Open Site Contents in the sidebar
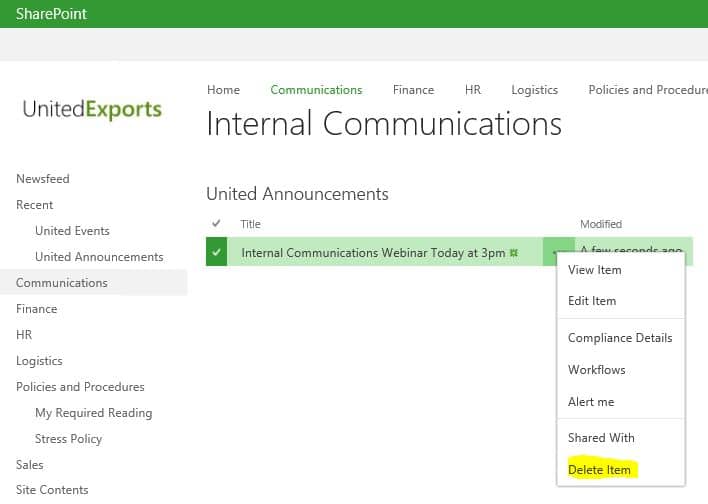The height and width of the screenshot is (504, 708). coord(52,490)
